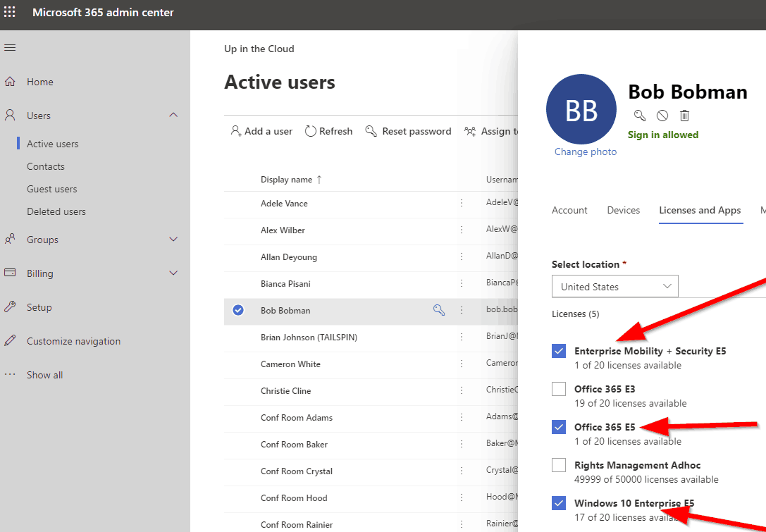Click the Setup wrench icon
The image size is (766, 532).
[x=10, y=307]
